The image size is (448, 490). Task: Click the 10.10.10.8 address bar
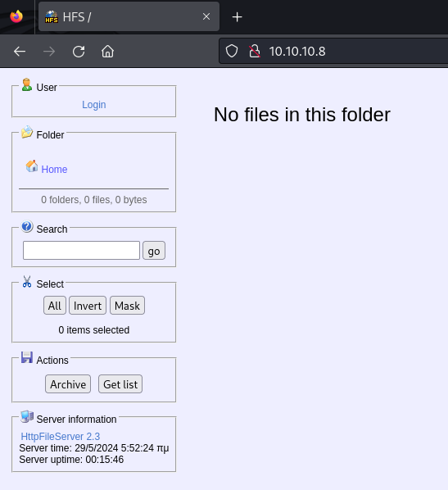(x=333, y=51)
